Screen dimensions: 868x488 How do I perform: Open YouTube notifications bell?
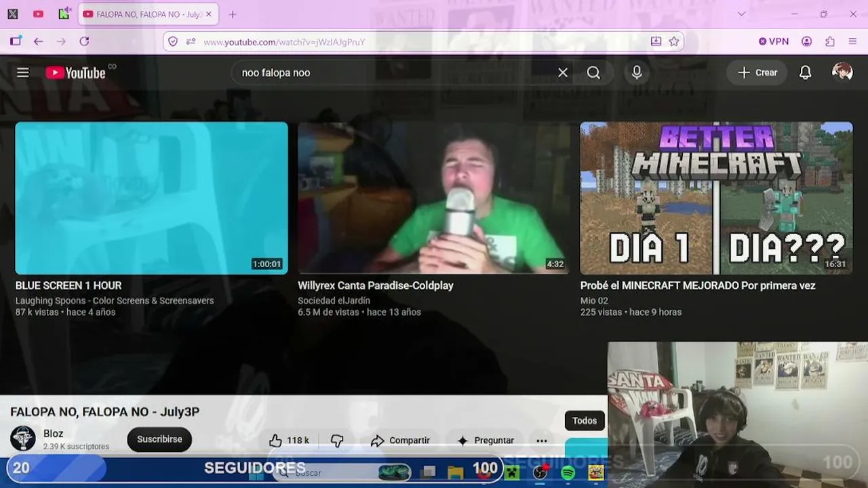(x=805, y=73)
